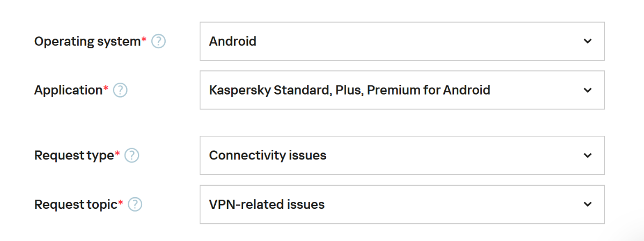Select the 'Connectivity issues' field value
This screenshot has width=644, height=241.
coord(267,156)
